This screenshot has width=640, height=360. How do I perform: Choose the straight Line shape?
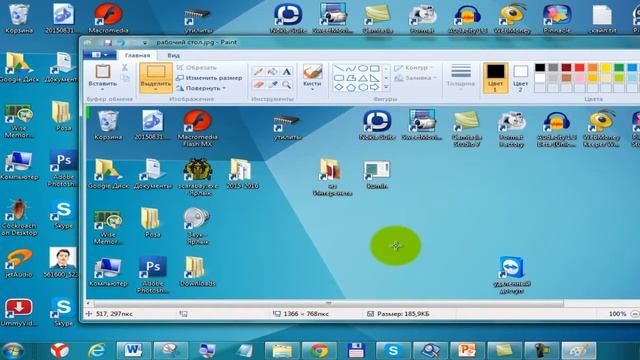339,68
